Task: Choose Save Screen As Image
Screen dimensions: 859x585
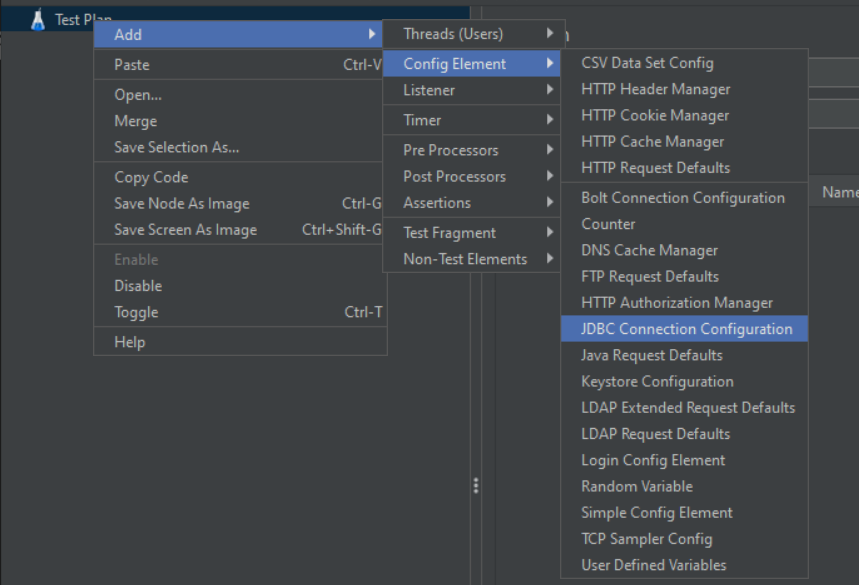Action: 238,230
